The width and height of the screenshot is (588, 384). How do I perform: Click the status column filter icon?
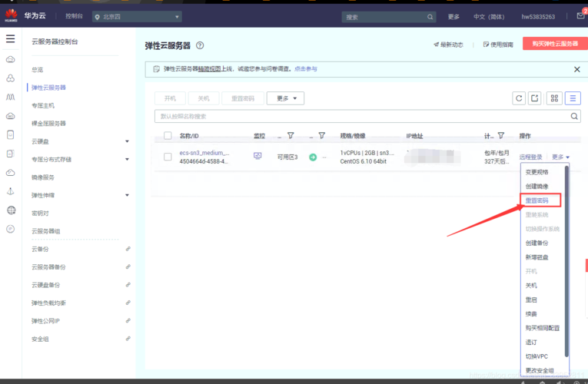click(322, 136)
